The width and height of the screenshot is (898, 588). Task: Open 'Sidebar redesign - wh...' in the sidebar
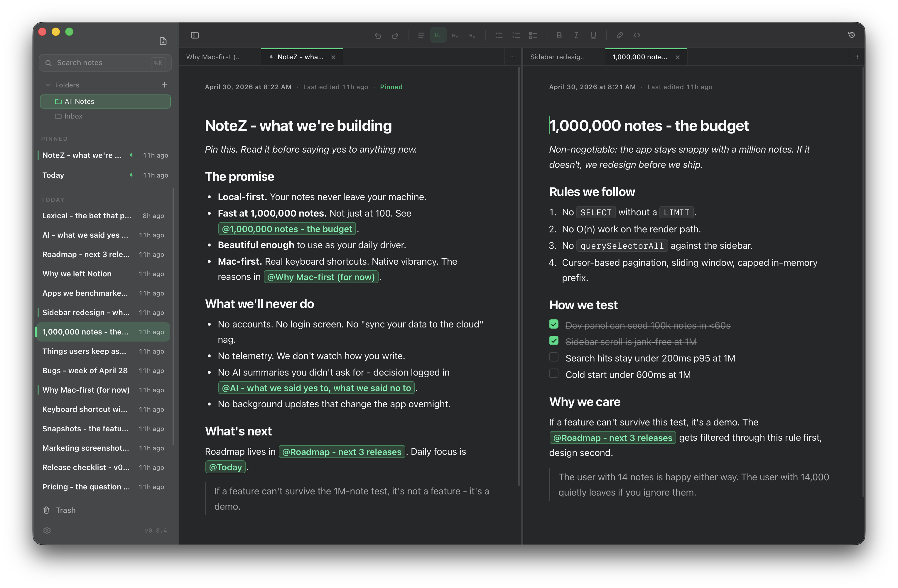point(103,312)
